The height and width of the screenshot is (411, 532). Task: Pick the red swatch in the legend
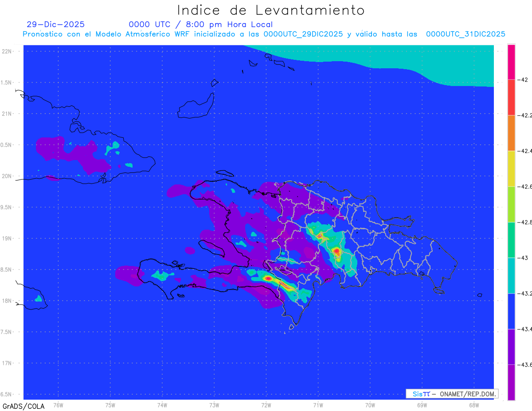tap(511, 98)
